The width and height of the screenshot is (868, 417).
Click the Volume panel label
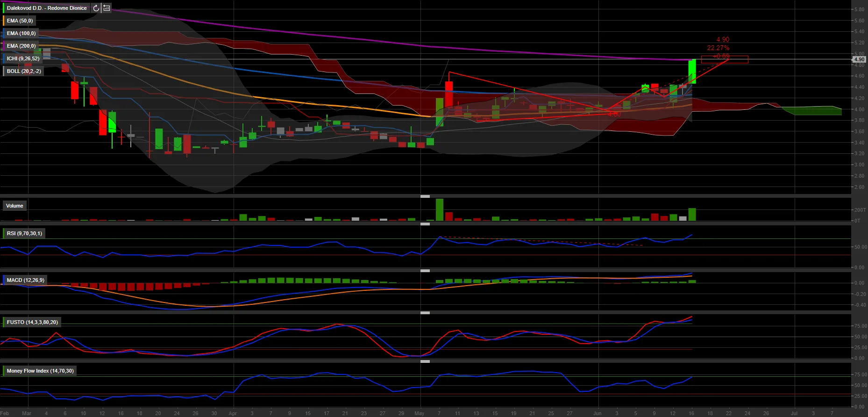pos(14,206)
